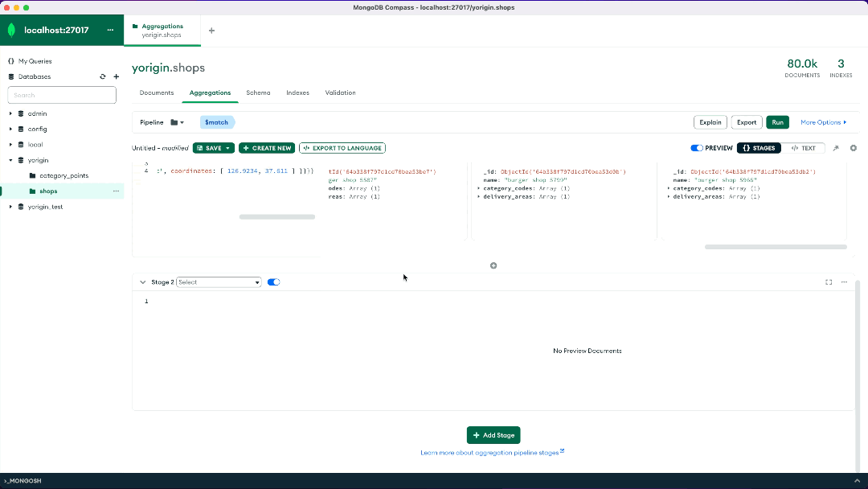
Task: Click the Add Stage button
Action: pyautogui.click(x=493, y=435)
